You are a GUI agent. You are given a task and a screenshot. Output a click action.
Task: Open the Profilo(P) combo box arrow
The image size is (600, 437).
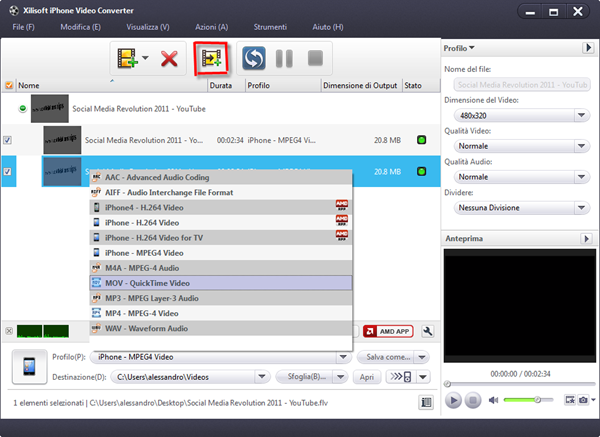343,357
